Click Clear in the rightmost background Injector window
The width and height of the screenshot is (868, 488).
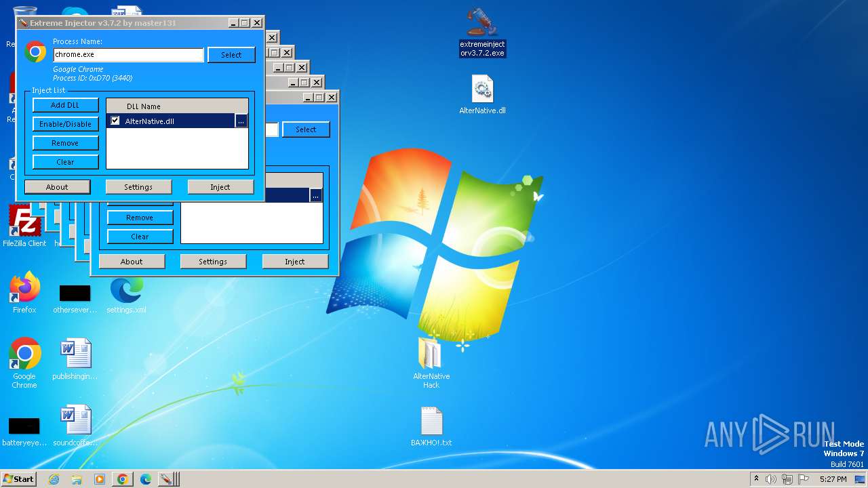coord(140,237)
